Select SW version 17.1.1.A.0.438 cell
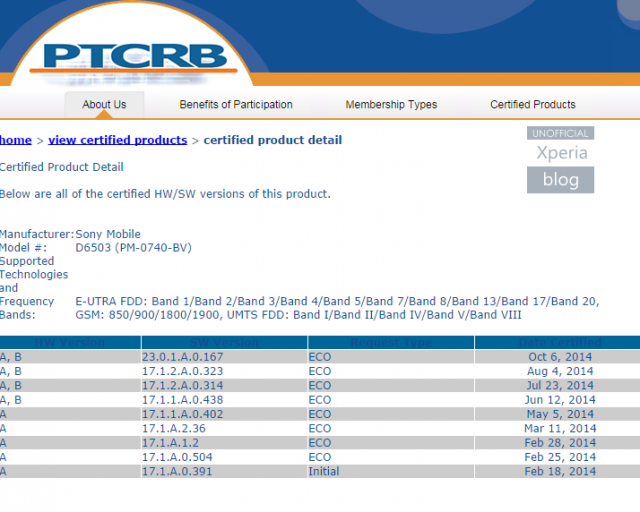640x512 pixels. [x=224, y=400]
